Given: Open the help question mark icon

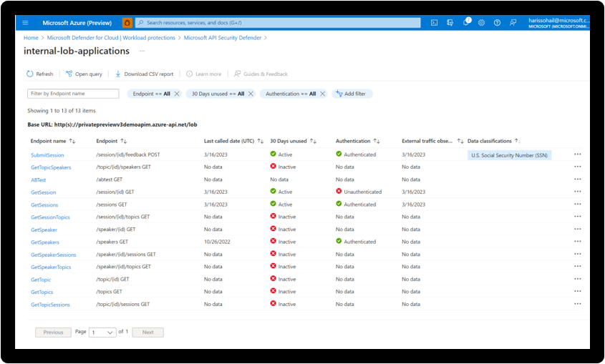Looking at the screenshot, I should click(x=497, y=23).
